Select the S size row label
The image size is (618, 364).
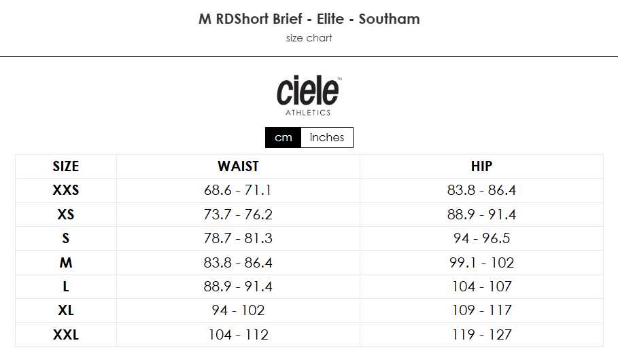click(x=66, y=238)
